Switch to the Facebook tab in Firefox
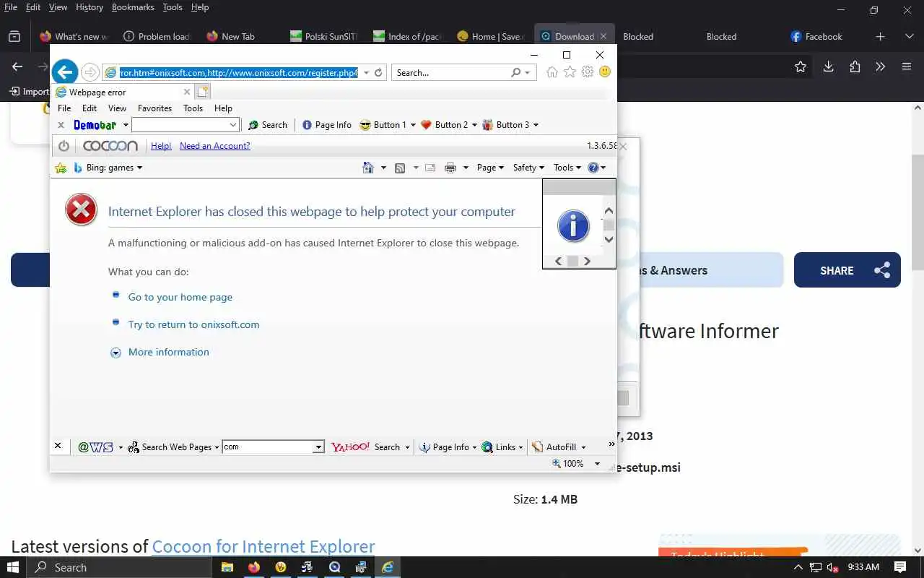The height and width of the screenshot is (578, 924). (x=816, y=36)
